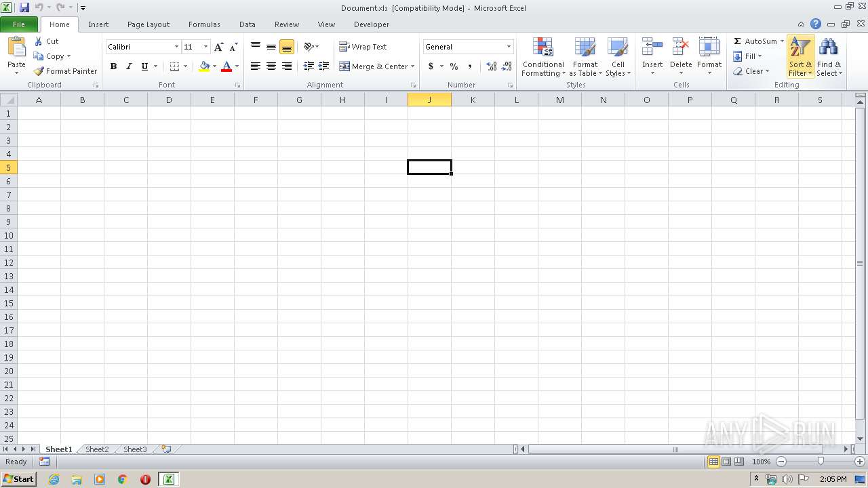Decrease indent in Alignment group
The height and width of the screenshot is (488, 868).
point(309,66)
